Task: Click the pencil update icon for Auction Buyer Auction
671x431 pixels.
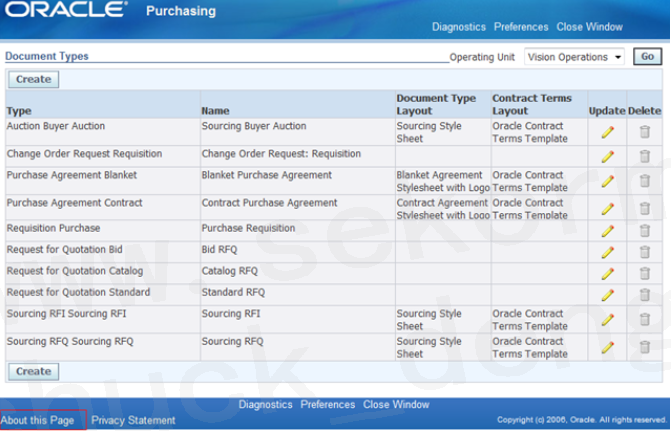Action: 608,132
